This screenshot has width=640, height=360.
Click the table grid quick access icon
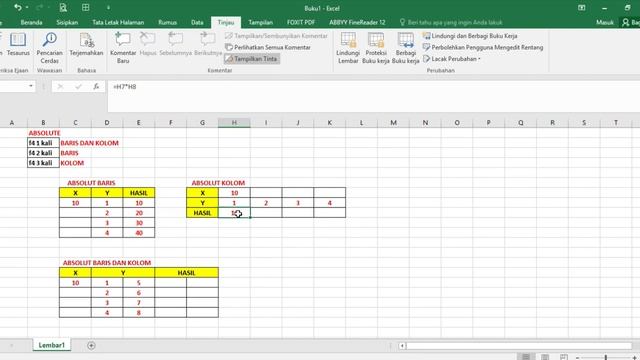(x=85, y=7)
